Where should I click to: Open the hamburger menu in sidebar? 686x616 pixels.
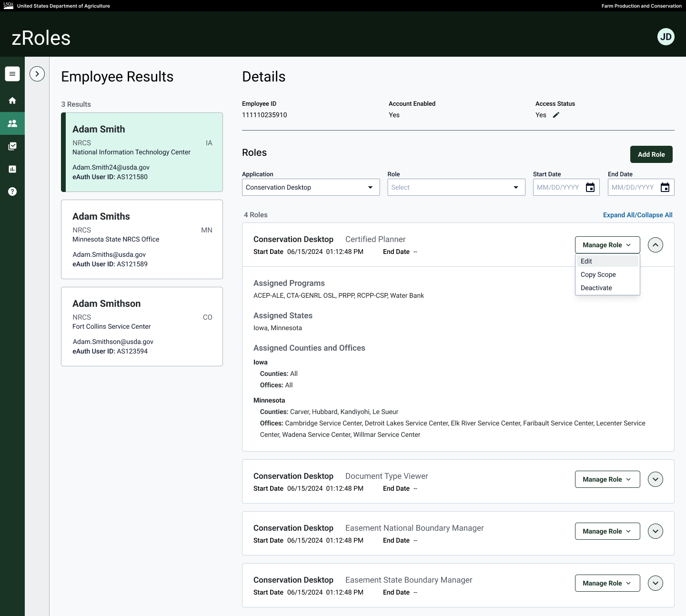coord(12,74)
